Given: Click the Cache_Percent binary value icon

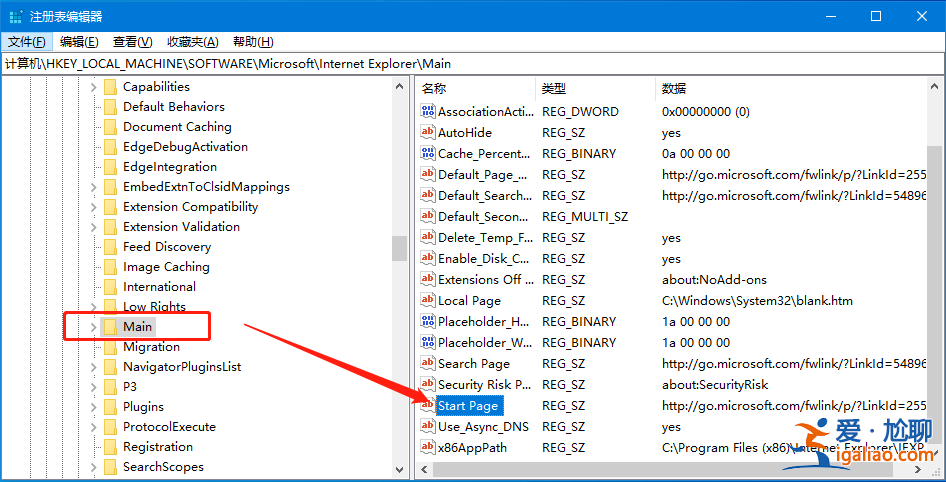Looking at the screenshot, I should tap(428, 154).
